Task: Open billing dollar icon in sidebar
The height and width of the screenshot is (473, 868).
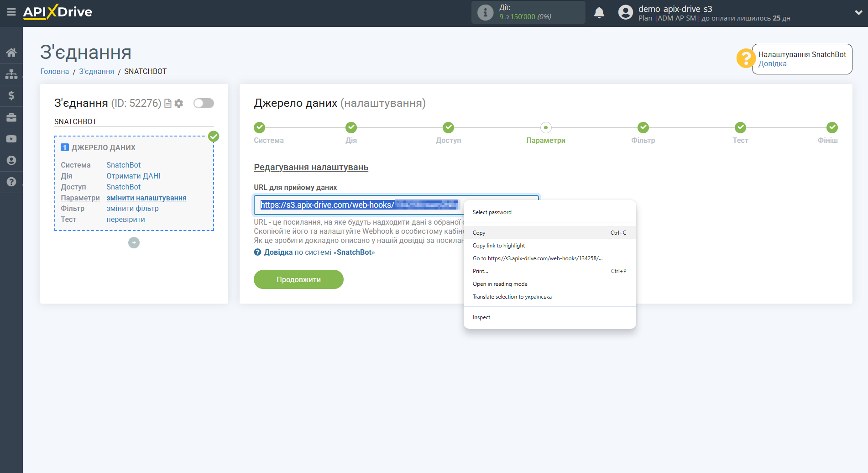Action: [x=11, y=95]
